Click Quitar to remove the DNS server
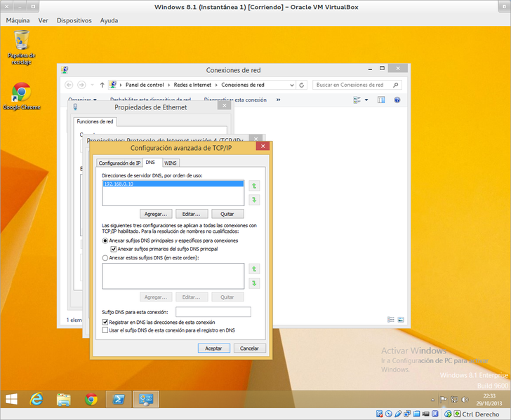This screenshot has width=511, height=420. [x=227, y=215]
